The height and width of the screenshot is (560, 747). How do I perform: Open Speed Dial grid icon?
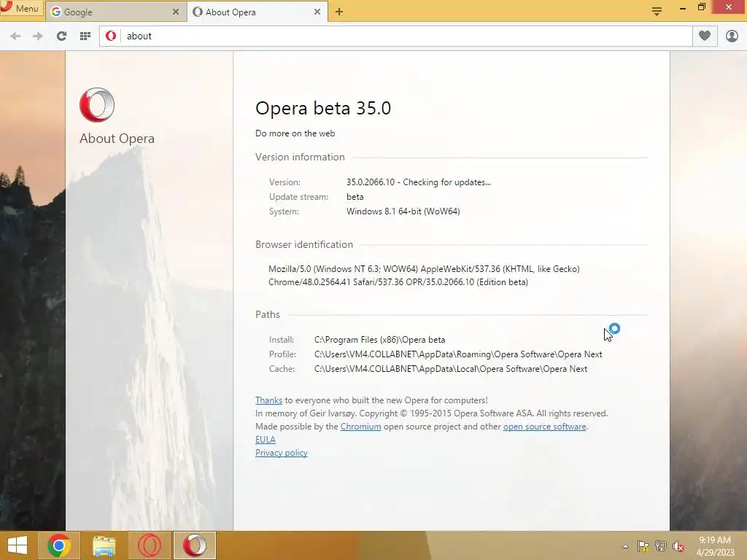pyautogui.click(x=85, y=36)
